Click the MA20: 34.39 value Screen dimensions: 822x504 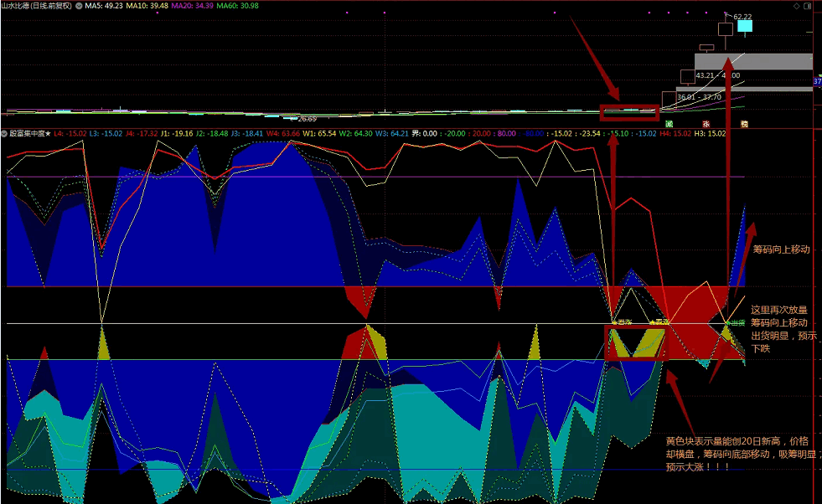click(193, 6)
